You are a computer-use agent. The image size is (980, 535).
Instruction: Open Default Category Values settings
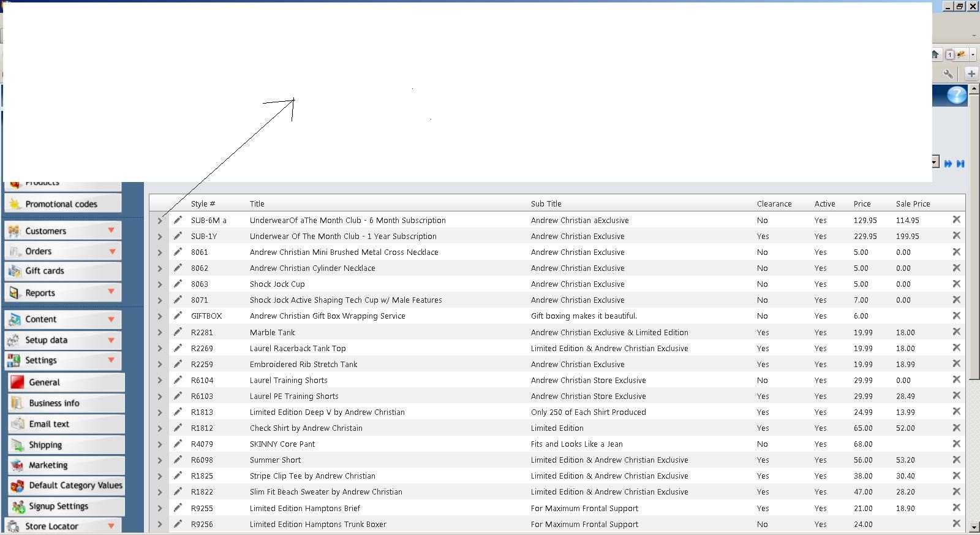(x=67, y=485)
